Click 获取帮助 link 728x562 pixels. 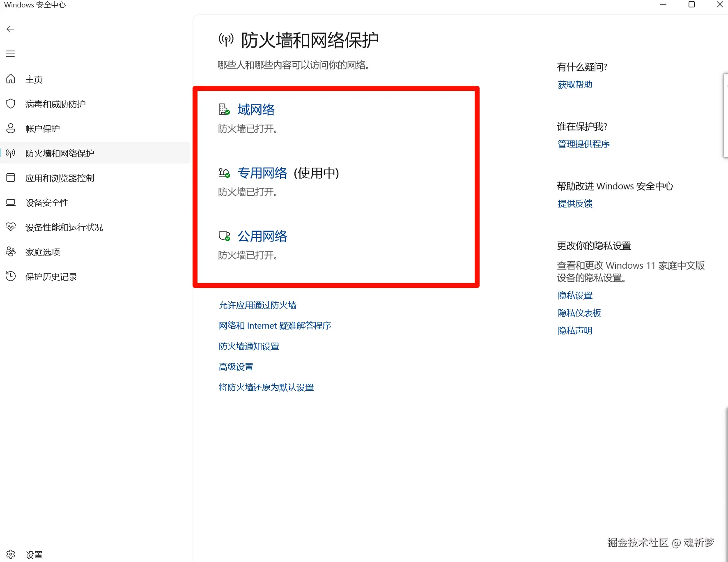575,85
